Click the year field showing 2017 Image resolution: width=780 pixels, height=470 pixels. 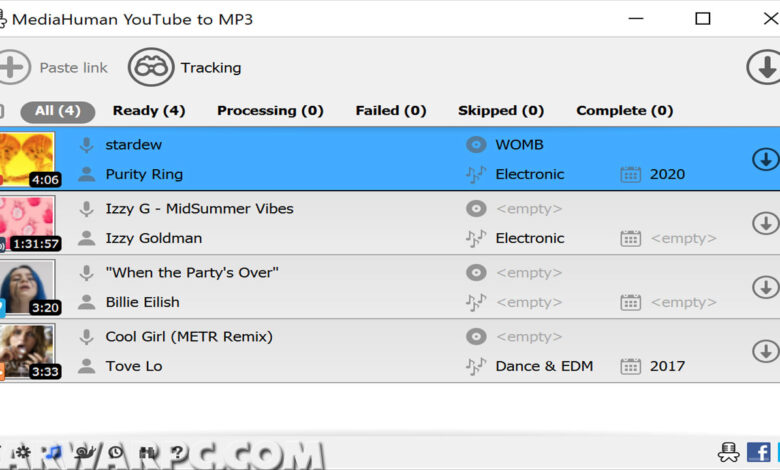tap(667, 366)
